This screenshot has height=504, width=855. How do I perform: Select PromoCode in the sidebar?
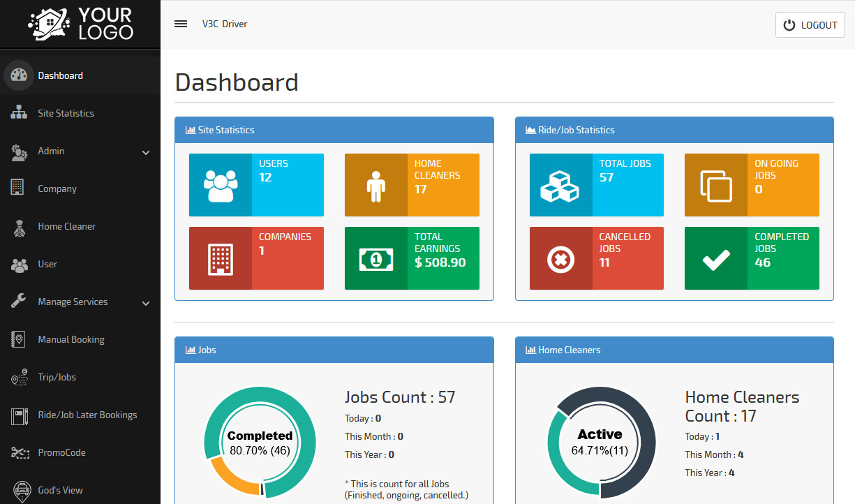(x=80, y=452)
